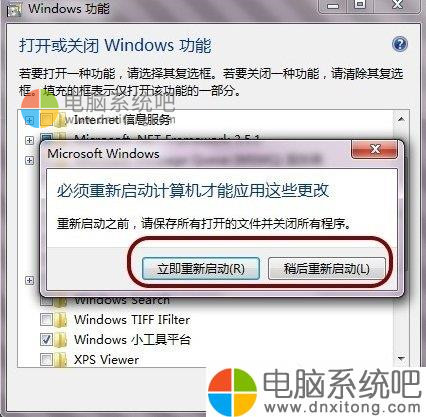Screen dimensions: 426x417
Task: Uncheck the Windows 小工具平台 checkbox
Action: click(x=46, y=340)
